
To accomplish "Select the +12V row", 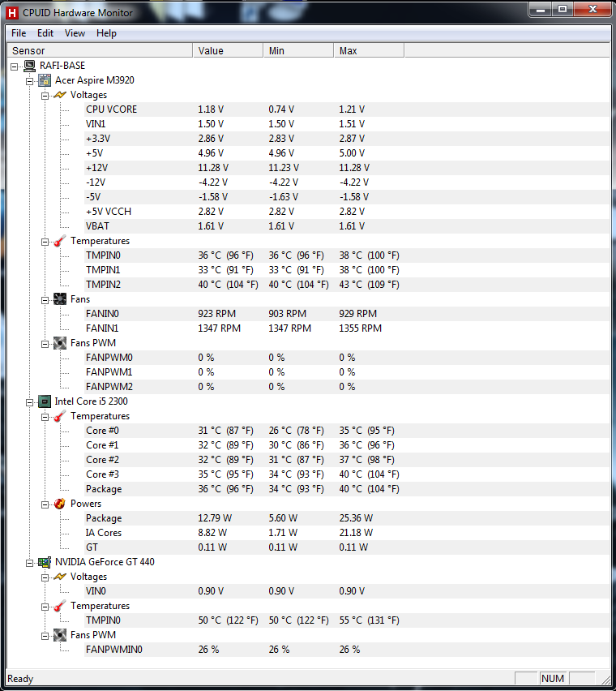I will click(x=347, y=168).
